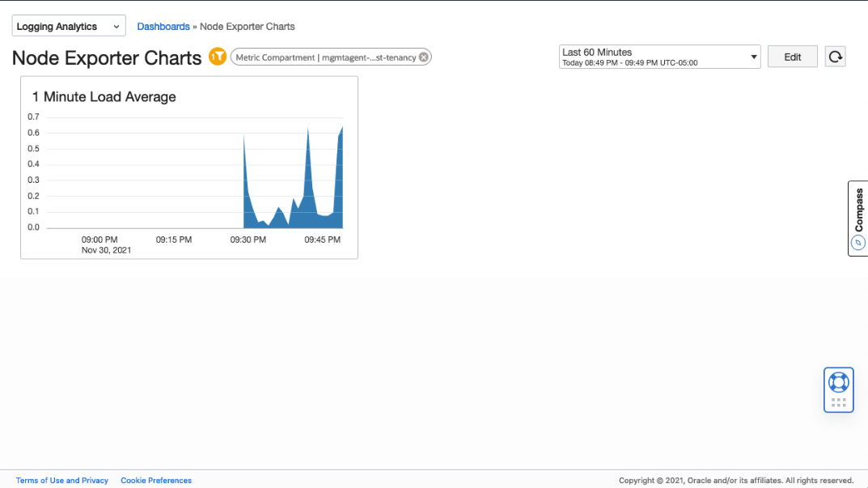
Task: Click the Oracle copyright notice text
Action: point(736,480)
